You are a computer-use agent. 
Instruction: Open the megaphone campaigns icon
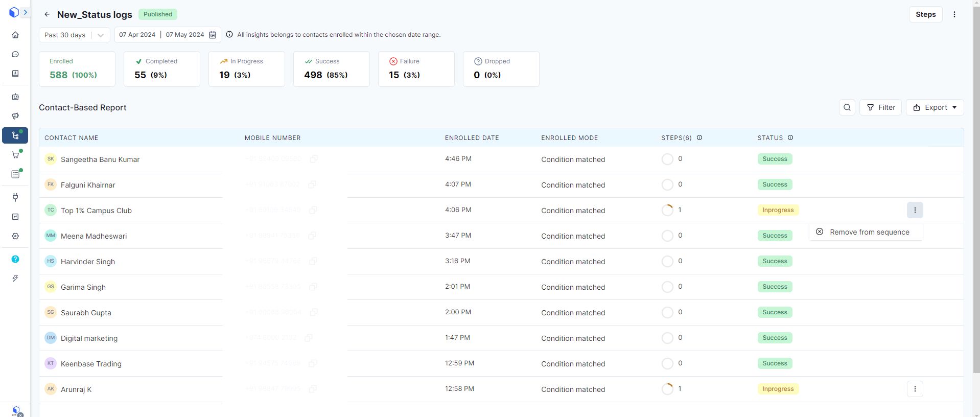click(x=15, y=116)
